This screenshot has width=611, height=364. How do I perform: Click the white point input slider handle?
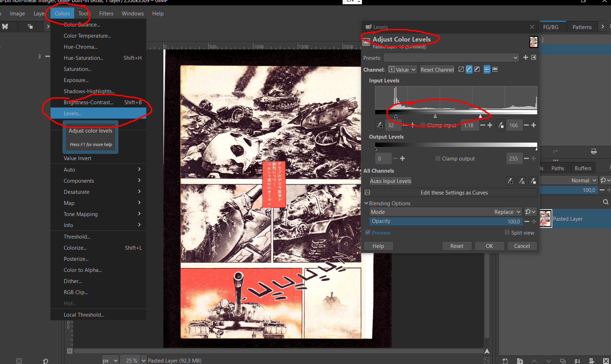point(480,116)
